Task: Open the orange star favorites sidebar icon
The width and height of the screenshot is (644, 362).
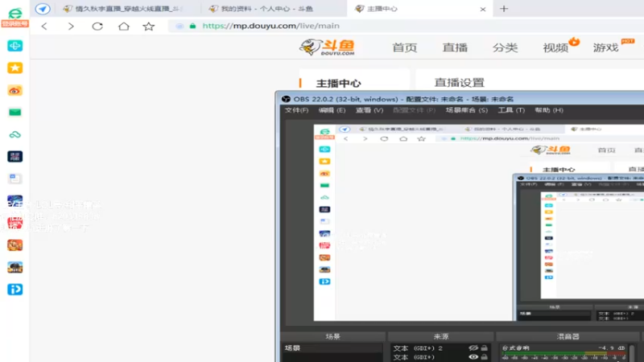Action: coord(14,68)
